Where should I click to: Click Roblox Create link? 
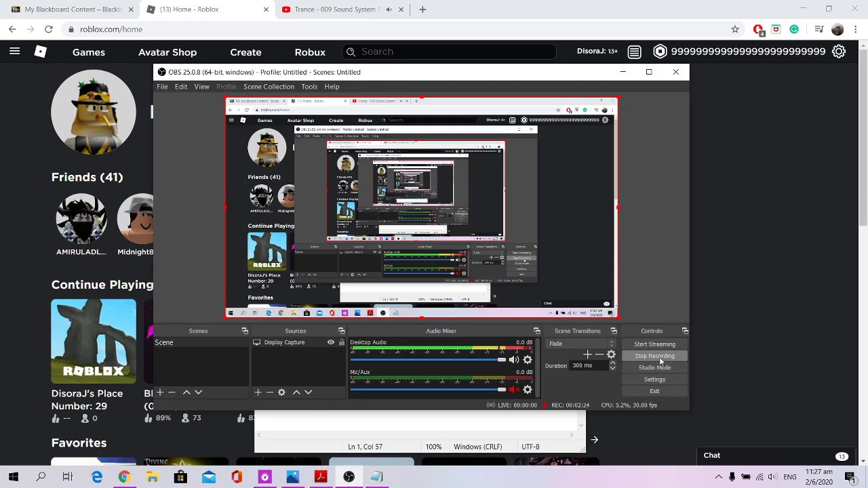pyautogui.click(x=245, y=52)
